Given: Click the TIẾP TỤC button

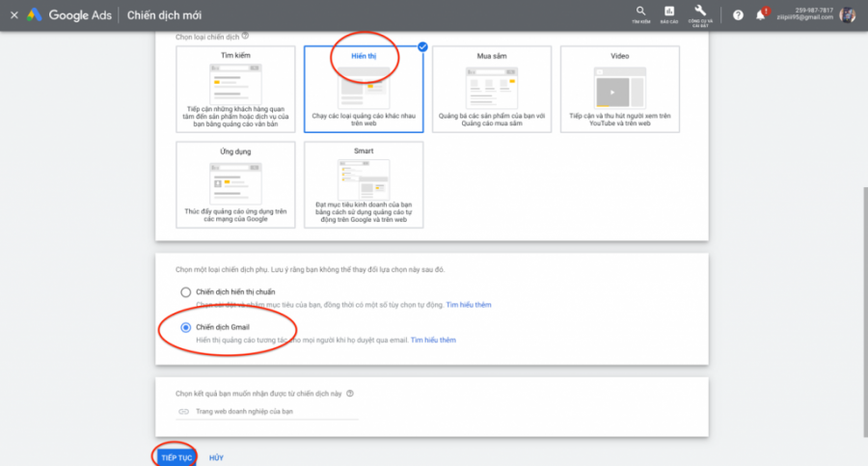Looking at the screenshot, I should pos(176,457).
